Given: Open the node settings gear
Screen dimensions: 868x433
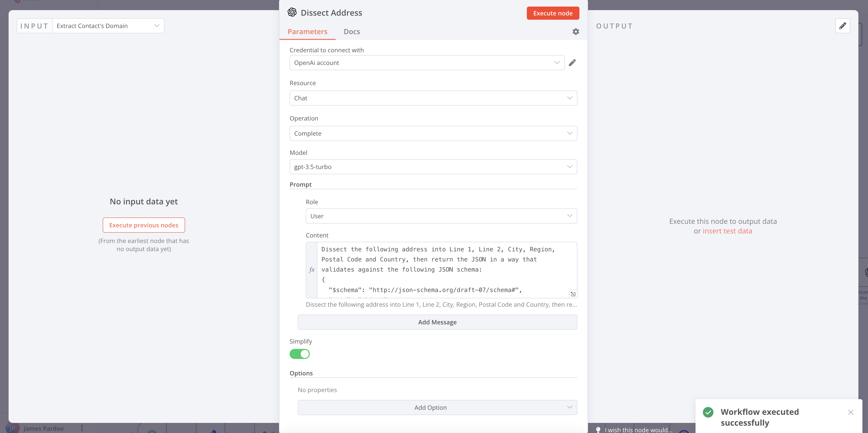Looking at the screenshot, I should (x=576, y=31).
